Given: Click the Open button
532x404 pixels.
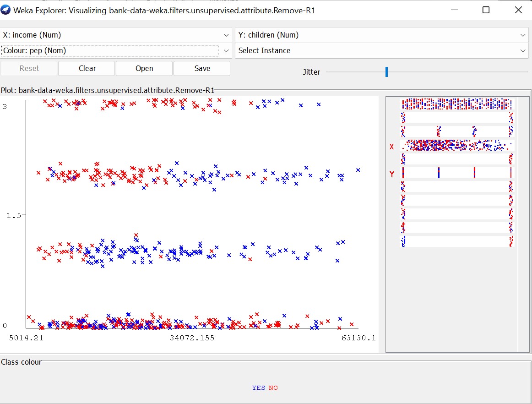Looking at the screenshot, I should (x=144, y=68).
